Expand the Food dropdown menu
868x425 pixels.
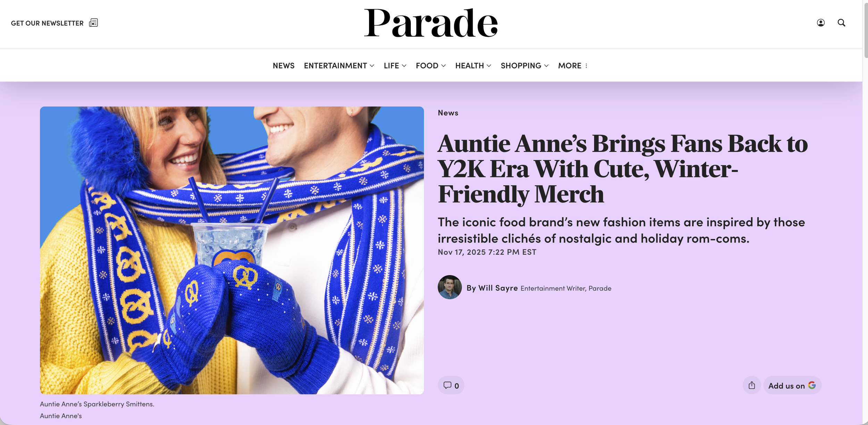[x=431, y=66]
